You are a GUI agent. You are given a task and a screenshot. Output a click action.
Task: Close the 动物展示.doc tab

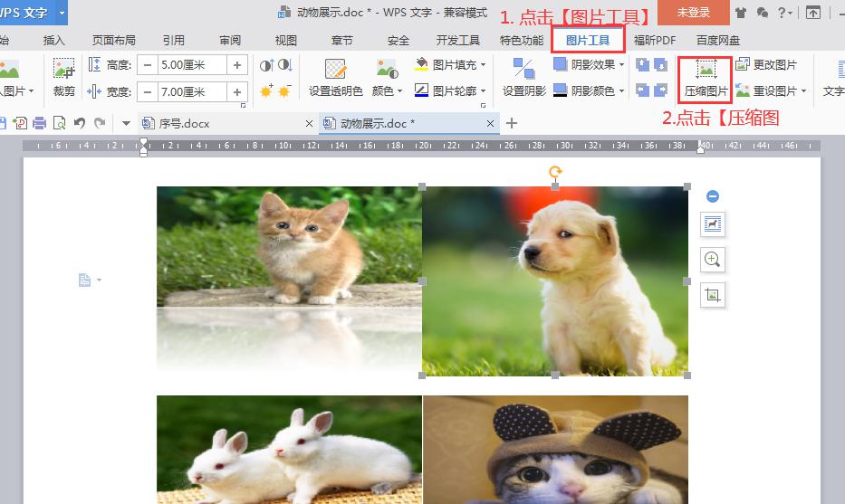(490, 123)
